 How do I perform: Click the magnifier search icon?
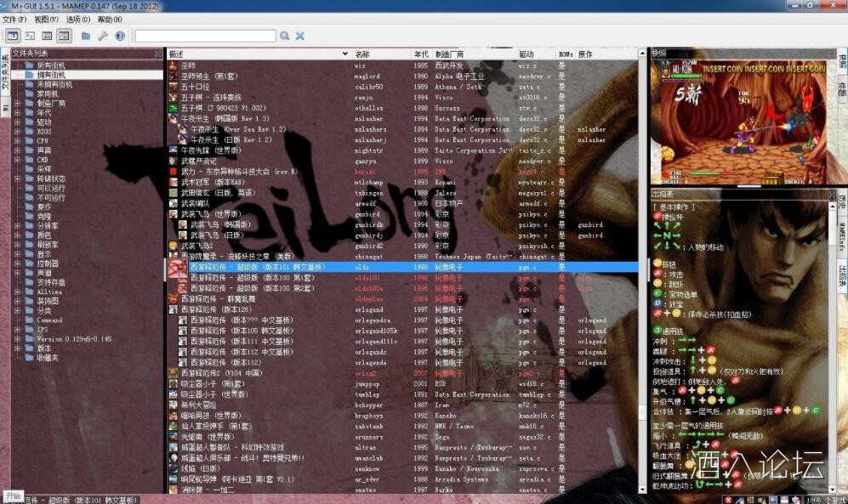[285, 36]
